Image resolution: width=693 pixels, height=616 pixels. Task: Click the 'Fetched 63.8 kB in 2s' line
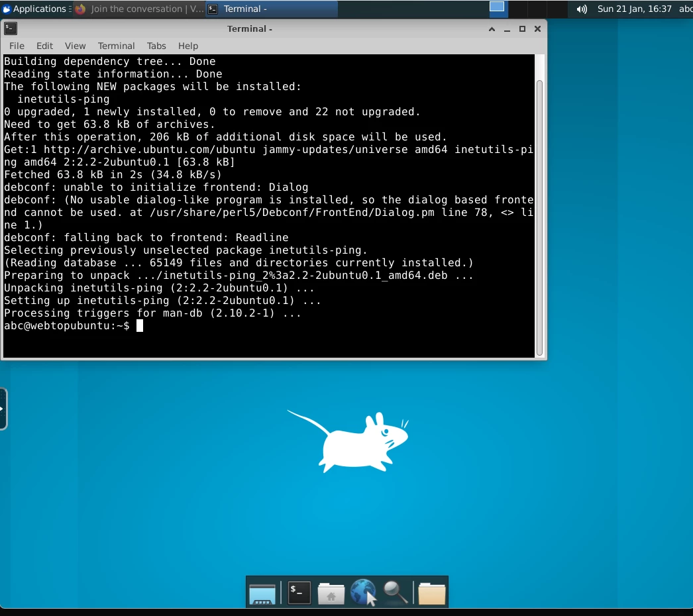point(113,175)
